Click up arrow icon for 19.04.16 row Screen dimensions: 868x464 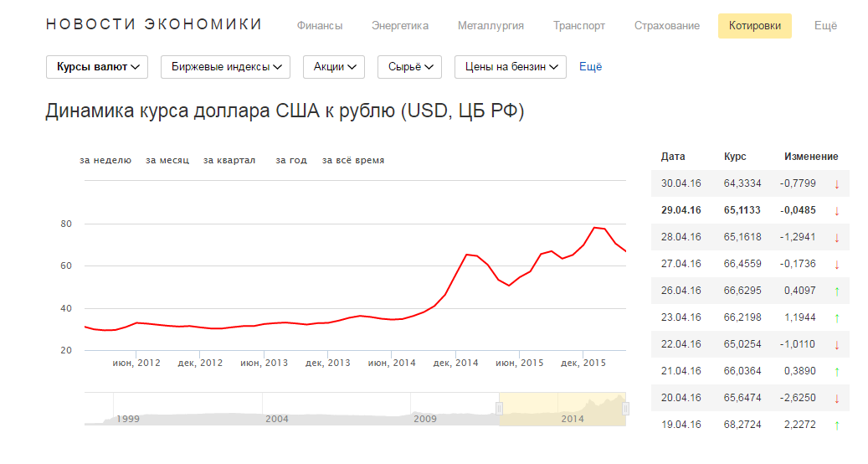pos(836,425)
